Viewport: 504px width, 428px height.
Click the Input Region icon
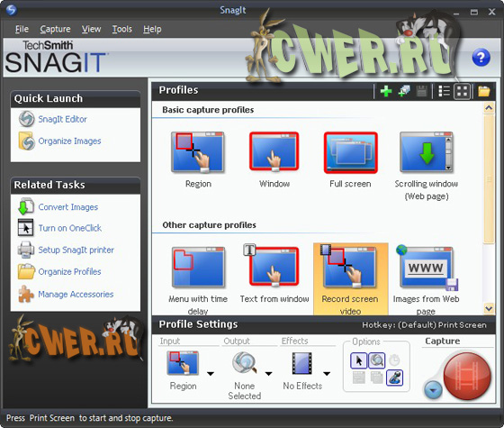click(183, 363)
